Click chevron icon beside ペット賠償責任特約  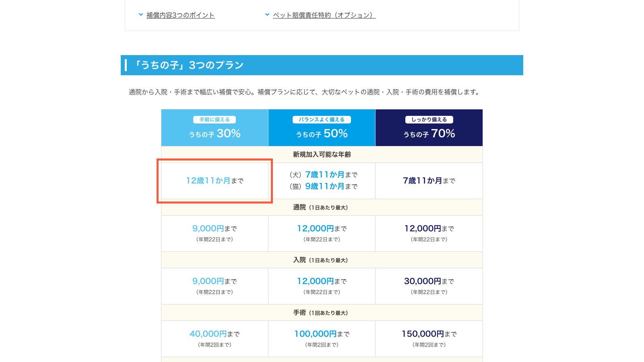(267, 15)
